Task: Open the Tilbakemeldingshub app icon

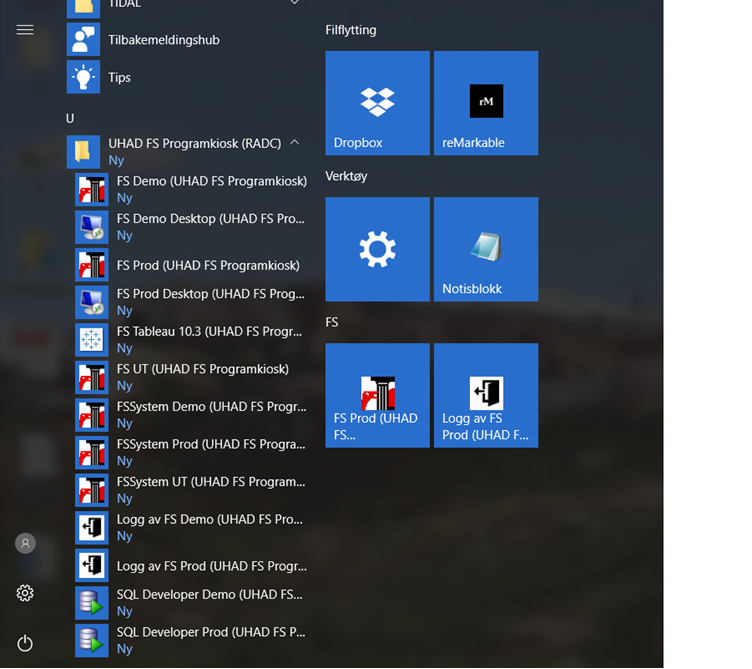Action: (x=83, y=39)
